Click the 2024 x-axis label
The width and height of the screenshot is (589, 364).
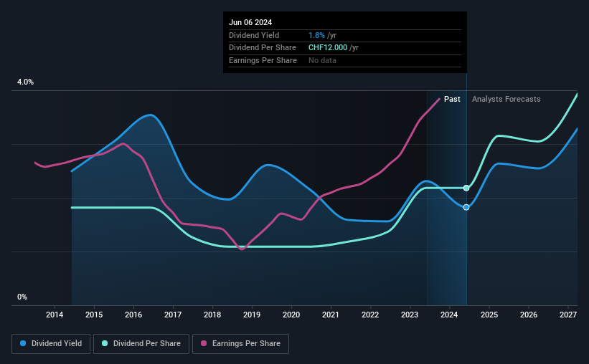tap(449, 315)
